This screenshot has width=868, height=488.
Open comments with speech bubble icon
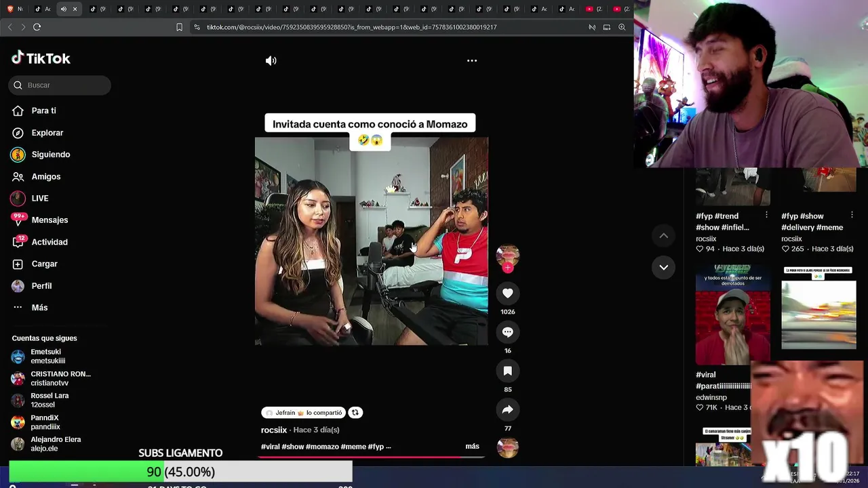tap(507, 332)
